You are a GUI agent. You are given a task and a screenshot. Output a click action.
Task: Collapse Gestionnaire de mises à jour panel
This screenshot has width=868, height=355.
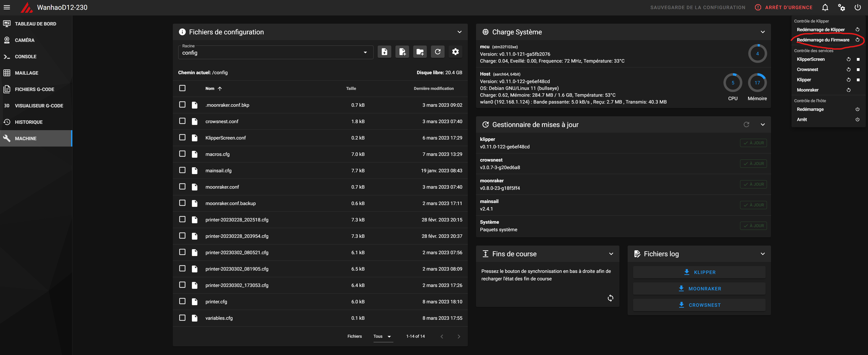click(763, 125)
